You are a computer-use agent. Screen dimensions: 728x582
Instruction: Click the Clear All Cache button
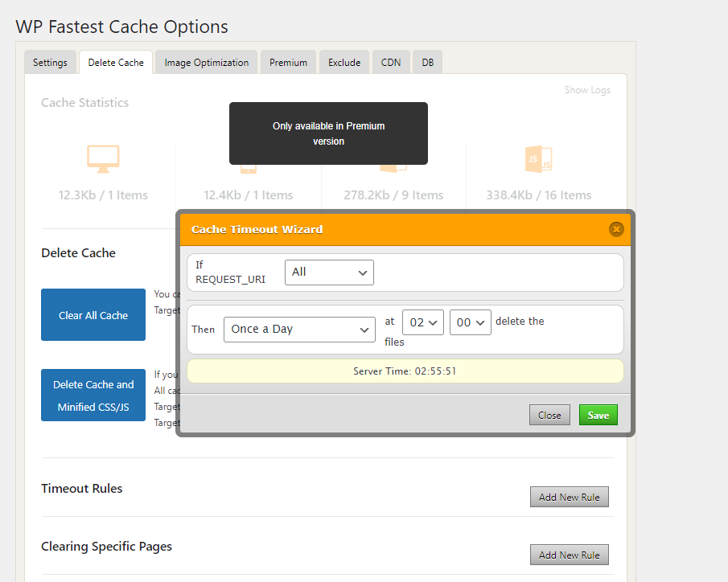pyautogui.click(x=93, y=315)
